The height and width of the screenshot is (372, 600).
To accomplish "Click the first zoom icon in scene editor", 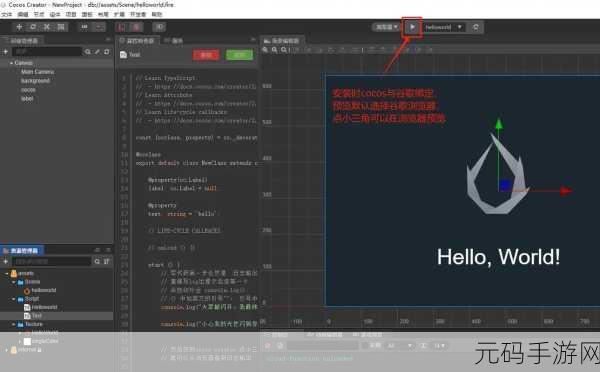I will click(265, 50).
